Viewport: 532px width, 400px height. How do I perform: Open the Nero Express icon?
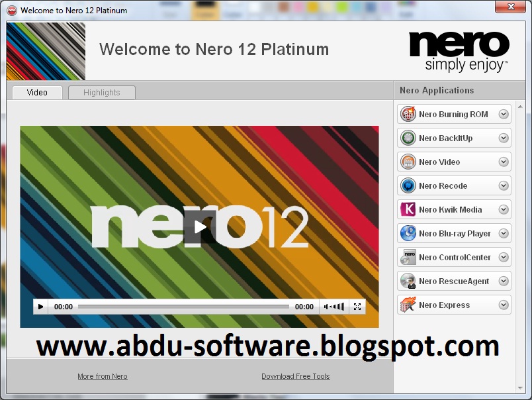(408, 305)
